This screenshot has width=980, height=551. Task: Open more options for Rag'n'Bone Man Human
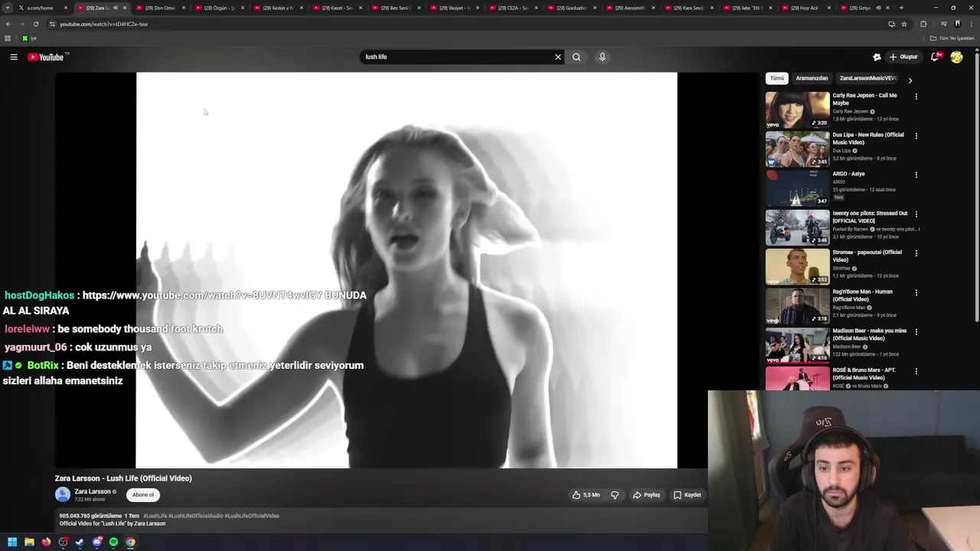(x=916, y=292)
